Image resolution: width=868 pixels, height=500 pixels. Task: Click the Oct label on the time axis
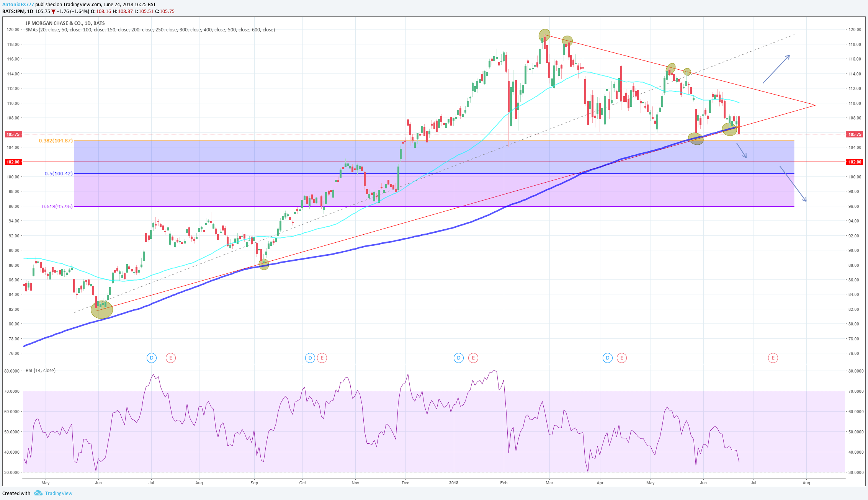click(302, 483)
